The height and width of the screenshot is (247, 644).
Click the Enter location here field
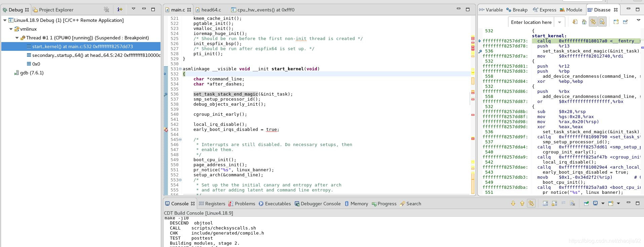coord(531,22)
